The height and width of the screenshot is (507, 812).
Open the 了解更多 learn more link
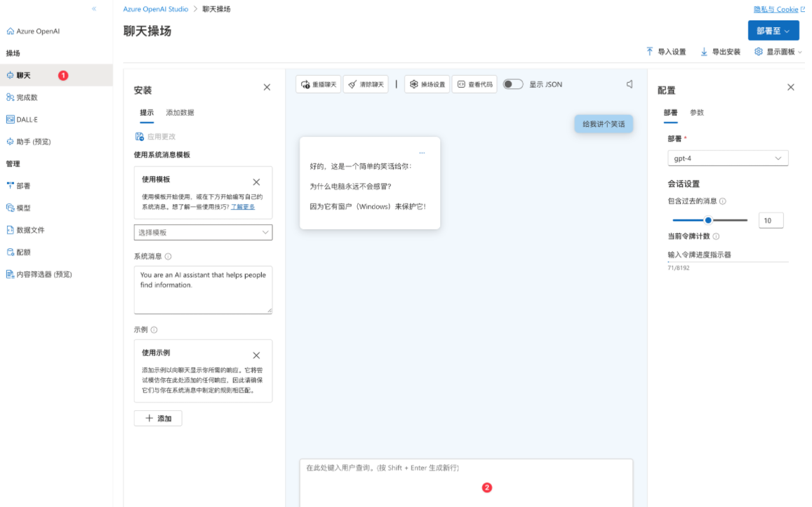[x=243, y=208]
